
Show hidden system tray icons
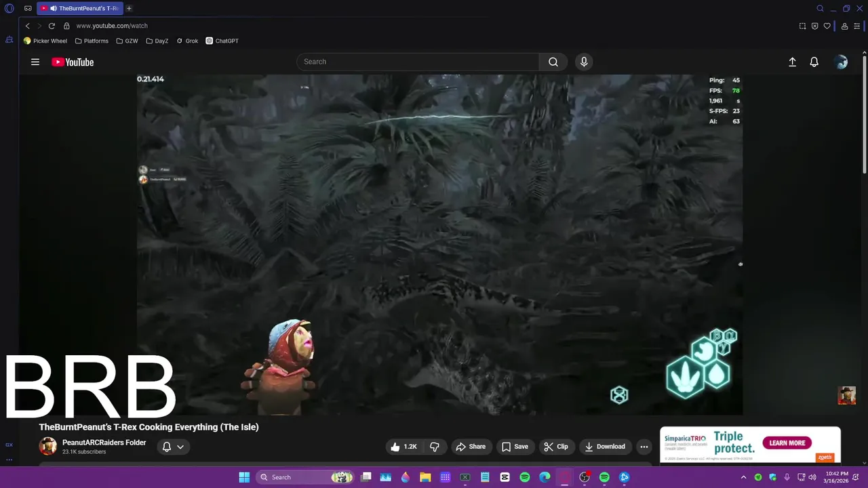coord(744,477)
